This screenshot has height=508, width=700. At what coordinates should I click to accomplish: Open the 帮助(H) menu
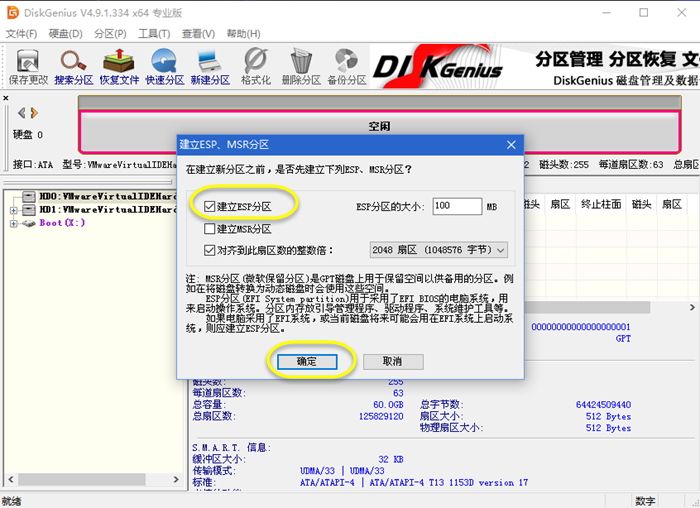[243, 34]
